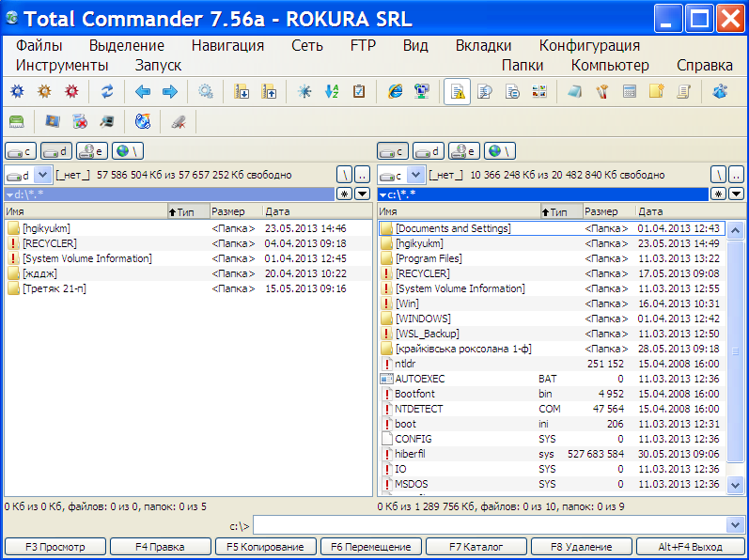Open the calculator toolbar icon
Image resolution: width=749 pixels, height=560 pixels.
[630, 91]
